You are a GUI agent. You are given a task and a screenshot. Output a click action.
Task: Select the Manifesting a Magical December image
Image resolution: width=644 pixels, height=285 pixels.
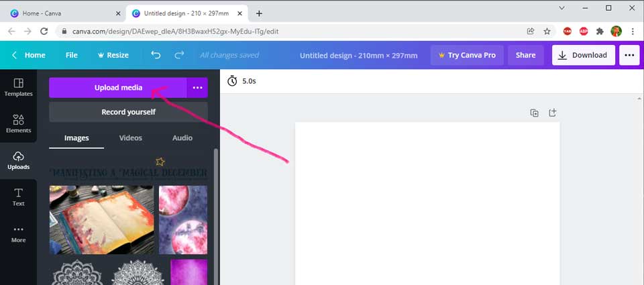point(128,169)
